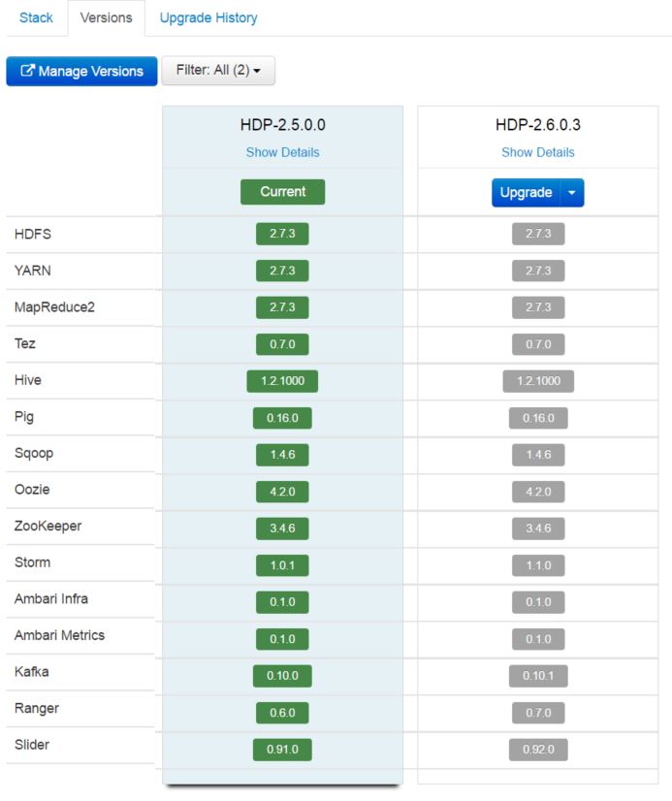The width and height of the screenshot is (672, 801).
Task: Click the ZooKeeper service row label
Action: tap(48, 526)
